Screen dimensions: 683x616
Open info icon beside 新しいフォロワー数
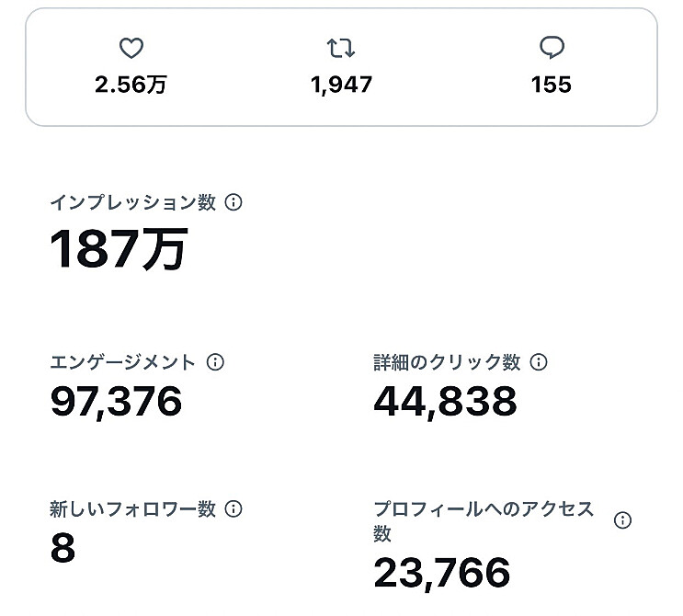click(233, 508)
